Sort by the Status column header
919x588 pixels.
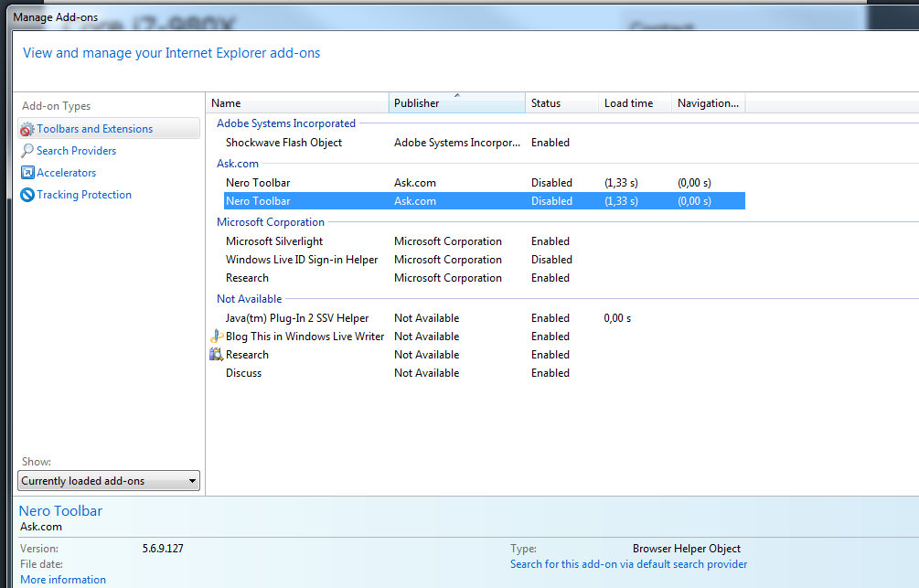tap(562, 103)
